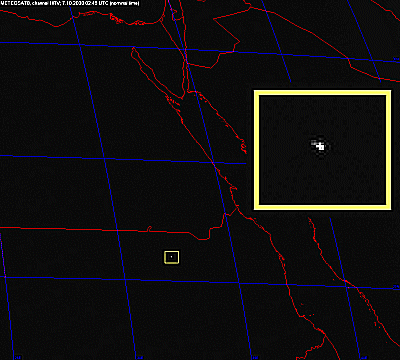Click the large yellow inset frame's top border

(x=322, y=92)
